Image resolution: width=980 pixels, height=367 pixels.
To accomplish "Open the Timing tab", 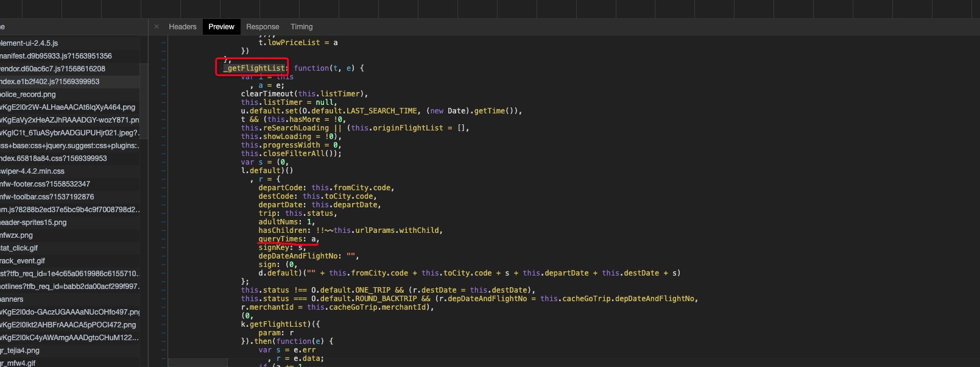I will (301, 27).
